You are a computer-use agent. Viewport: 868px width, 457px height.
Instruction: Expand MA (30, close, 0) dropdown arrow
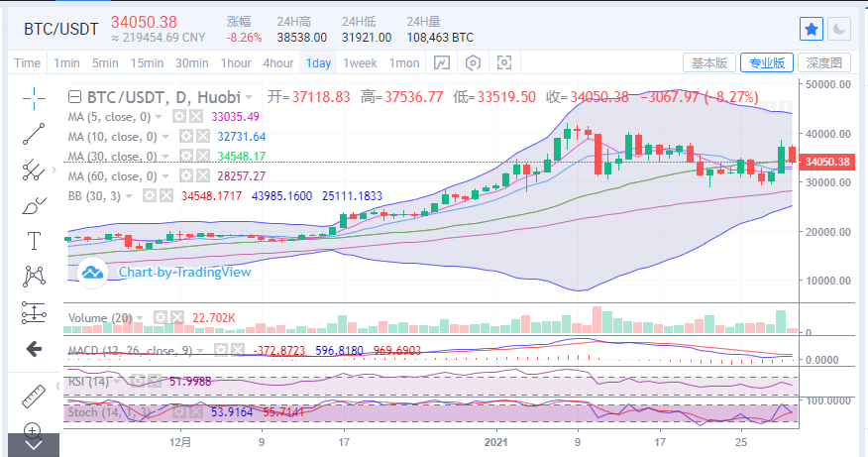coord(165,157)
